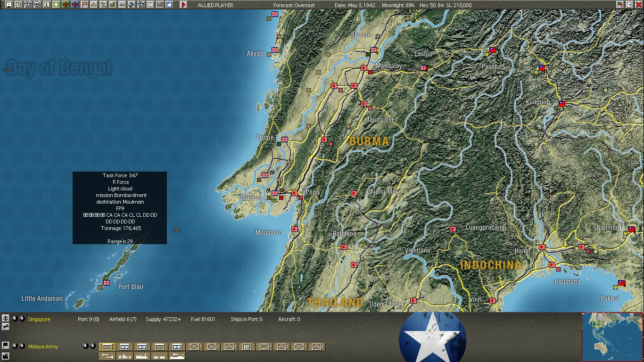The width and height of the screenshot is (644, 362).
Task: Click the red plane on green background icon
Action: 66,5
